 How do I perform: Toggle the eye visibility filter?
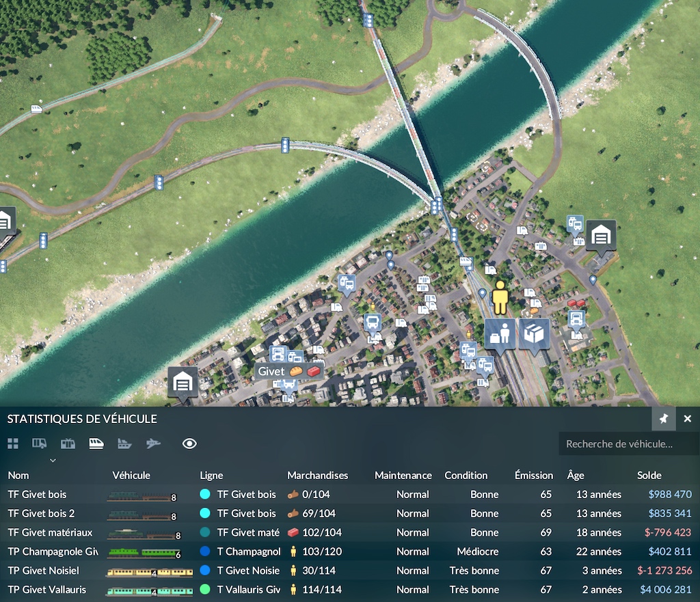pos(189,443)
